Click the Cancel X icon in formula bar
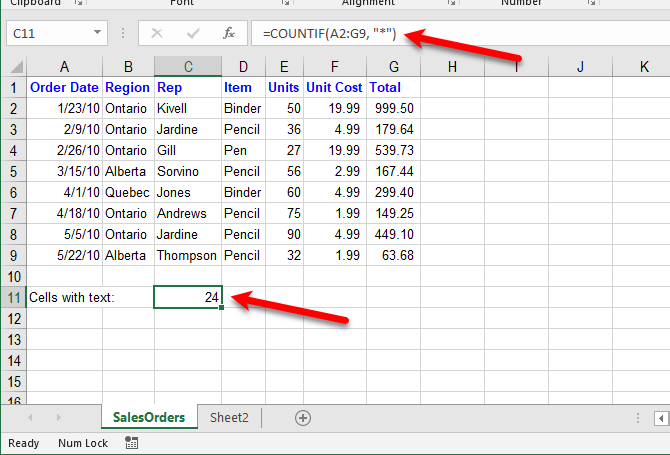670x455 pixels. 156,33
